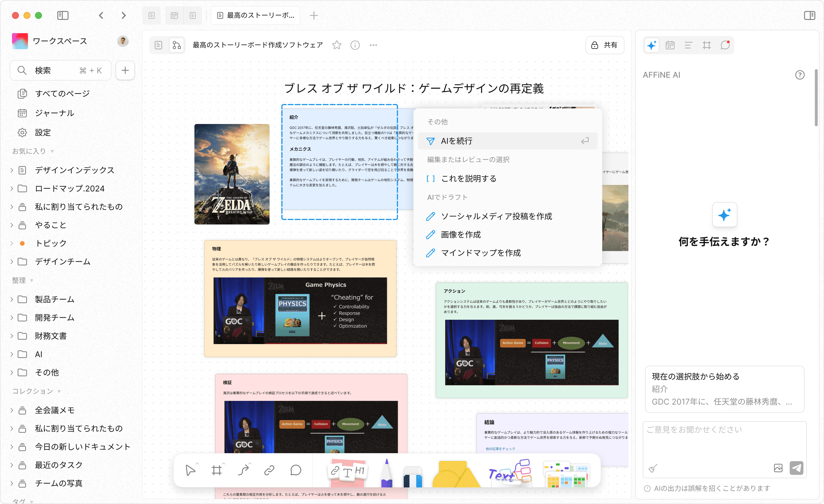The height and width of the screenshot is (504, 824).
Task: Click the orange トピック tag dot
Action: click(x=22, y=243)
